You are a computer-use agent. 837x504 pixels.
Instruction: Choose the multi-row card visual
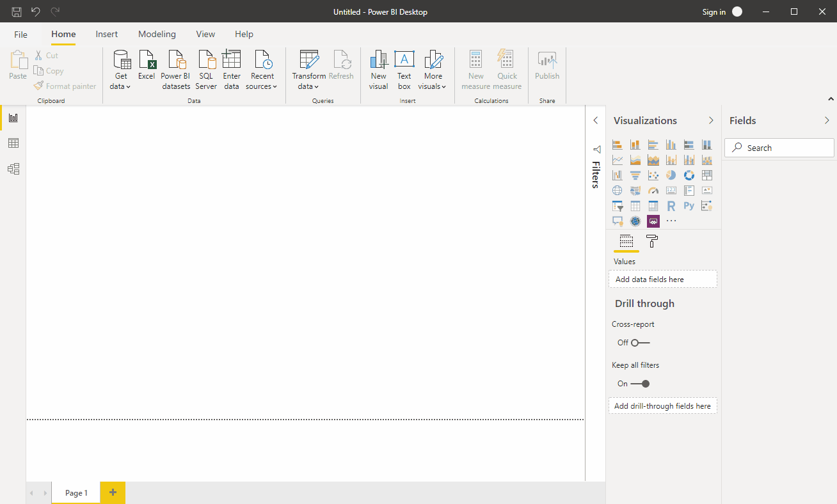tap(689, 190)
